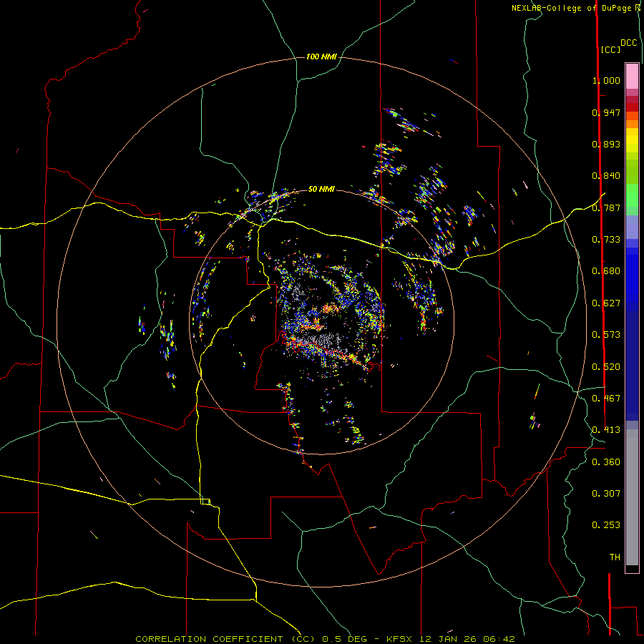Screen dimensions: 644x644
Task: Pick the lavender swatch near 0.733
Action: point(632,228)
